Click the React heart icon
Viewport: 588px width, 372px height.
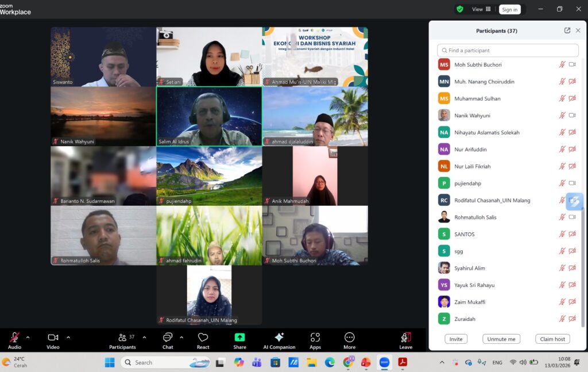click(203, 338)
